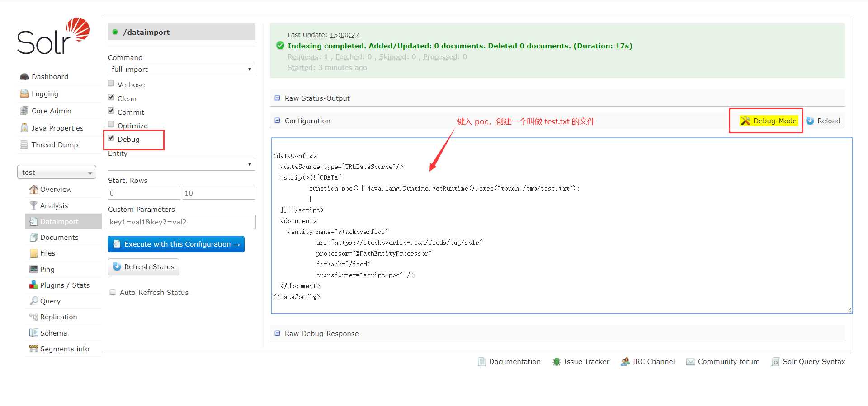Image resolution: width=868 pixels, height=406 pixels.
Task: Click Execute with this Configuration button
Action: point(176,244)
